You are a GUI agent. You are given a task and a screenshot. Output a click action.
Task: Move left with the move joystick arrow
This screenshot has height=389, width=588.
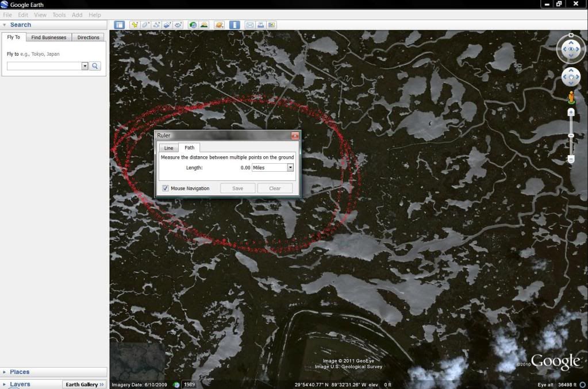pos(565,77)
